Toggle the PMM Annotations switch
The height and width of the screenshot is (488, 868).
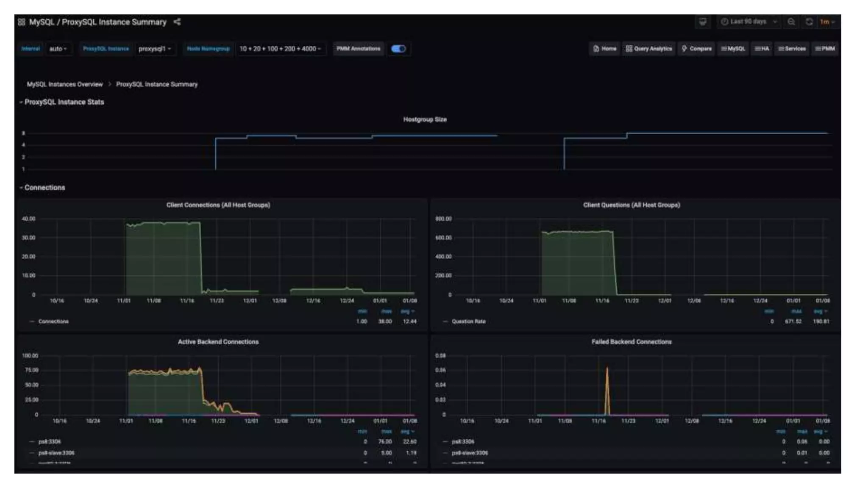(398, 49)
